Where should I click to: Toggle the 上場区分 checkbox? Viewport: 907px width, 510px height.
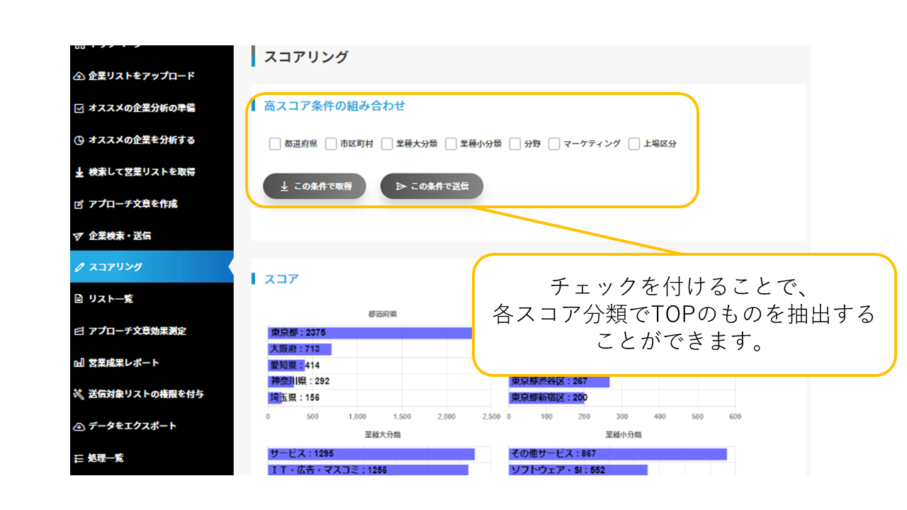point(634,144)
